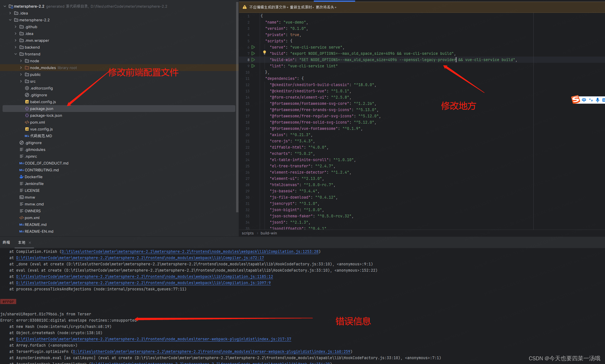Click the frontend pom.xml icon
605x364 pixels.
(27, 122)
